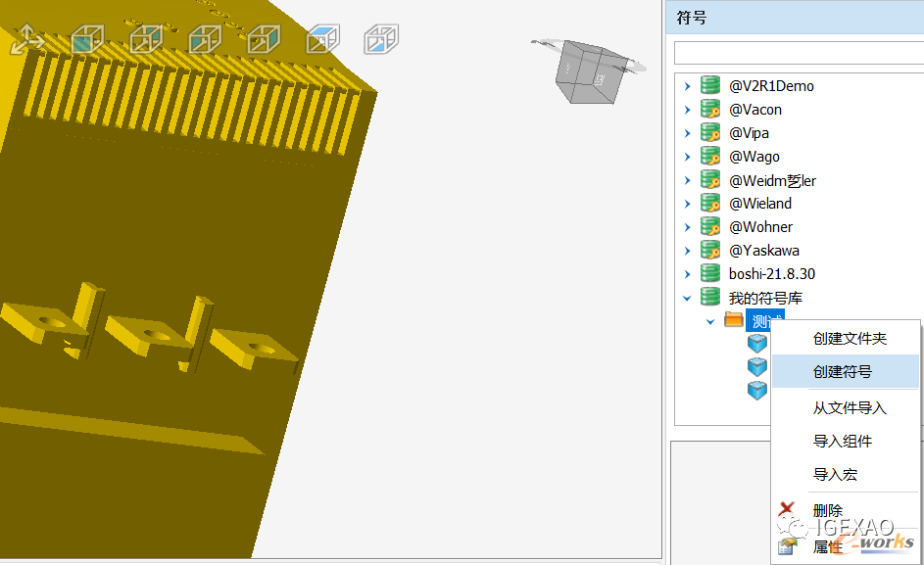Screen dimensions: 924x565
Task: Expand the @Vipa node
Action: [687, 133]
